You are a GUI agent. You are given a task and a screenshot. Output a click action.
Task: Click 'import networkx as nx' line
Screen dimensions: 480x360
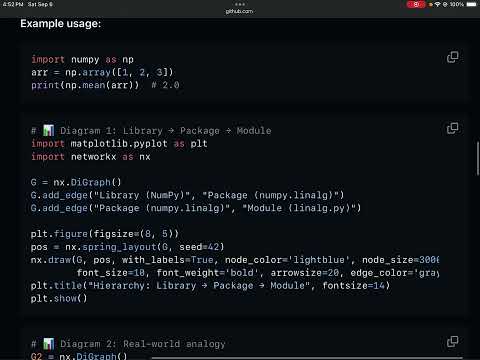[x=91, y=157]
